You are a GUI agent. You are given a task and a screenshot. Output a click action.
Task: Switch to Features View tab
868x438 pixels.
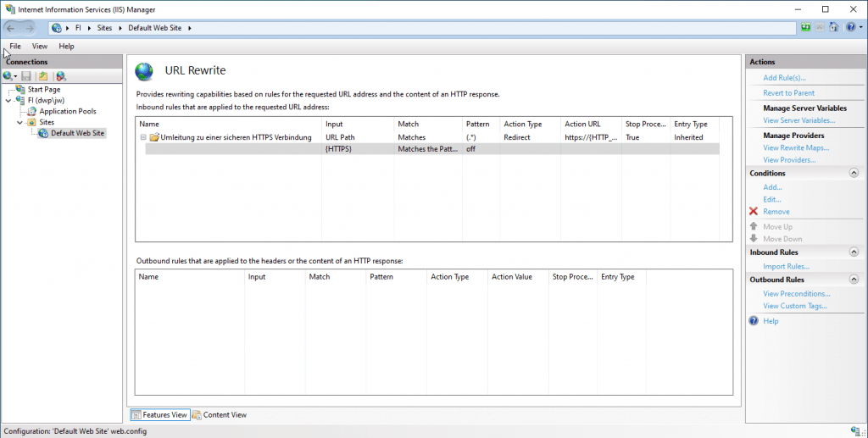160,415
